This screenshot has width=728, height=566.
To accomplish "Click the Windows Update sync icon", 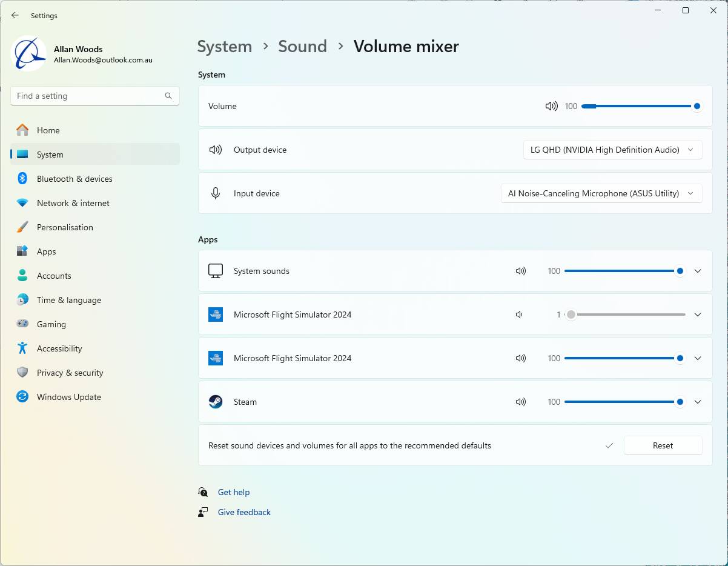I will click(22, 397).
